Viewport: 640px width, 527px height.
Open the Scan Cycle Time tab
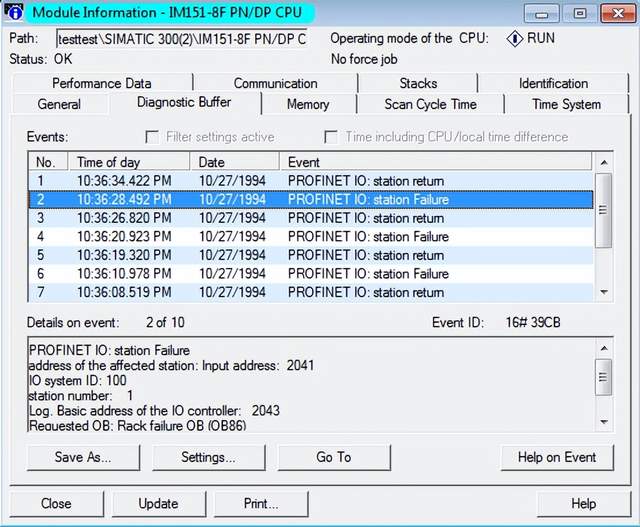tap(432, 104)
